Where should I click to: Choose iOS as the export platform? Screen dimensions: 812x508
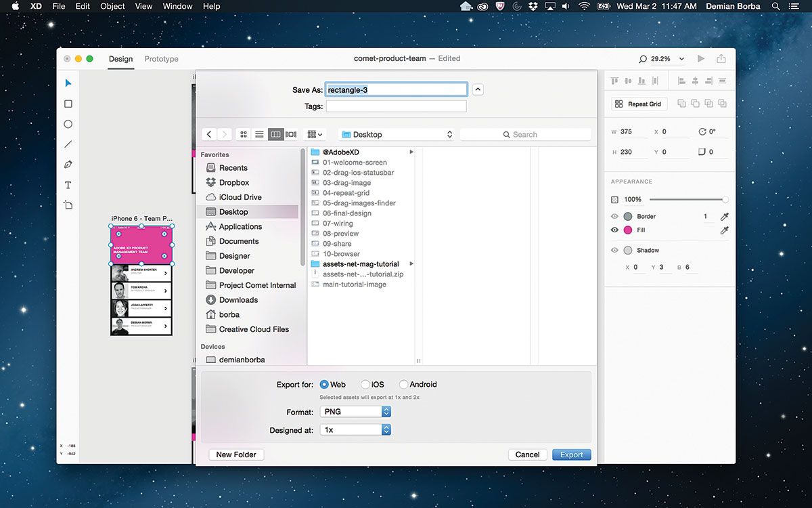364,383
